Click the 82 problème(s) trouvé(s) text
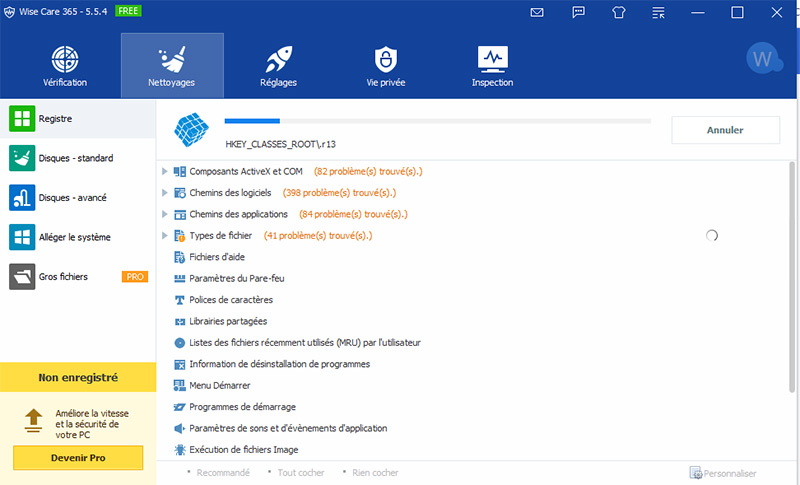 tap(368, 171)
